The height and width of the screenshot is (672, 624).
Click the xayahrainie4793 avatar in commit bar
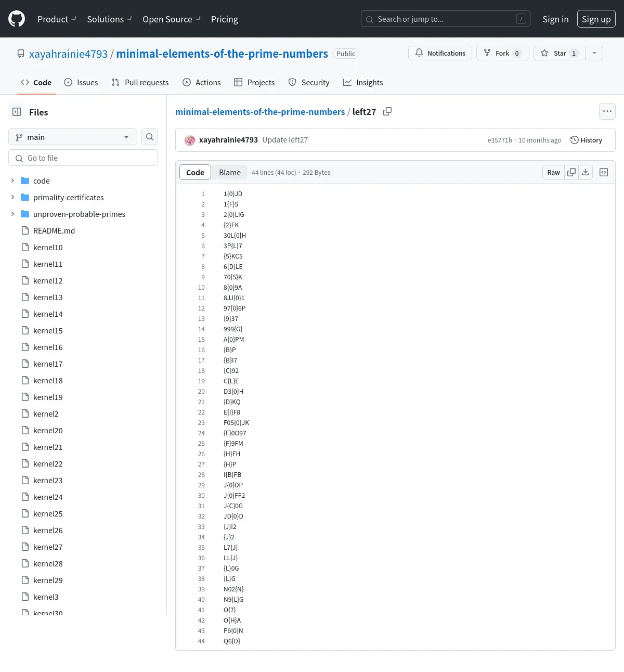[x=190, y=140]
